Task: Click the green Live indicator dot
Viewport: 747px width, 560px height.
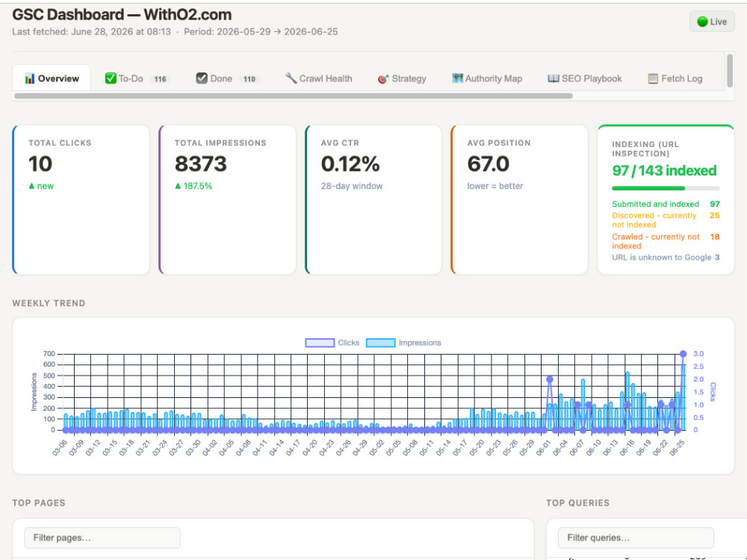Action: click(702, 22)
